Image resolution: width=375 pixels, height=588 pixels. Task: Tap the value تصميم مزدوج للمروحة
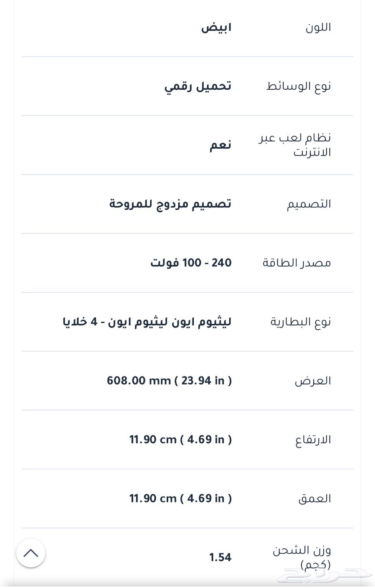tap(170, 204)
